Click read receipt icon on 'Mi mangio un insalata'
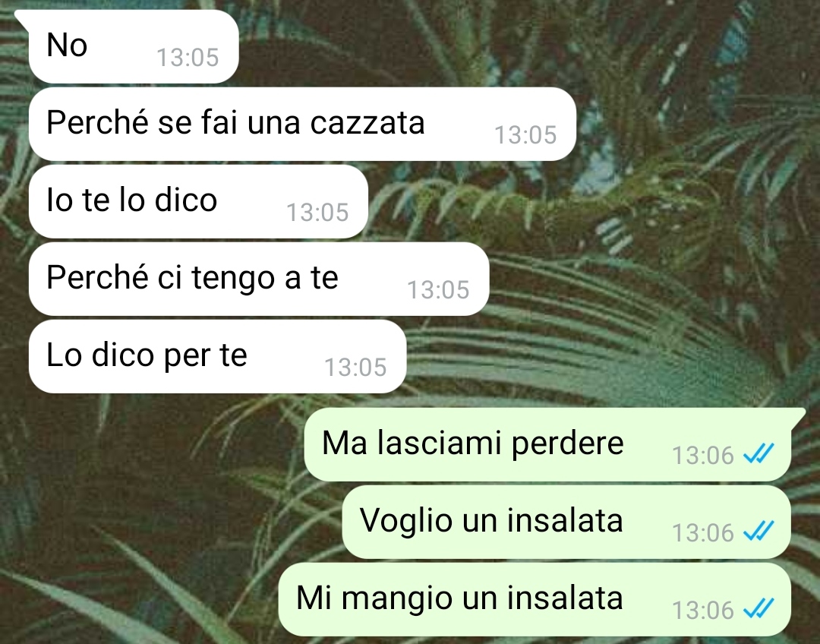 pyautogui.click(x=758, y=609)
